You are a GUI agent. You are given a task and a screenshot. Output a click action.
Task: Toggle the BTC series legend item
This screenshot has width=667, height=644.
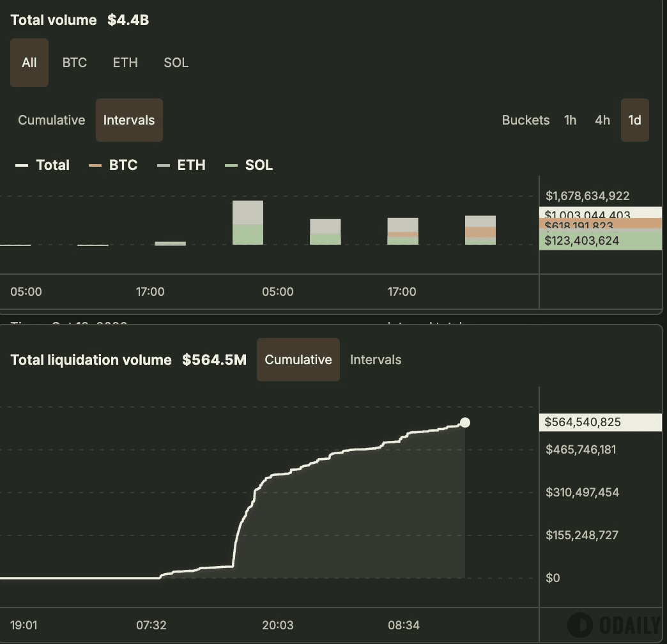point(113,165)
